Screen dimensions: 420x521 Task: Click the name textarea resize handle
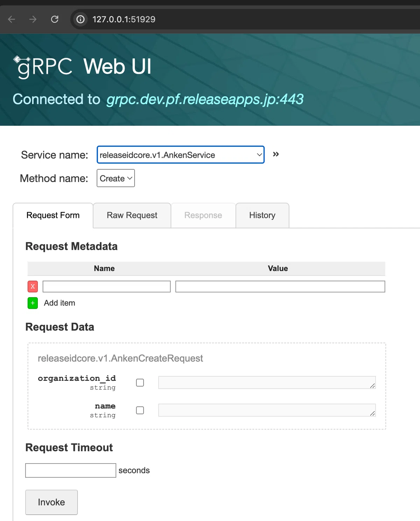click(x=372, y=413)
